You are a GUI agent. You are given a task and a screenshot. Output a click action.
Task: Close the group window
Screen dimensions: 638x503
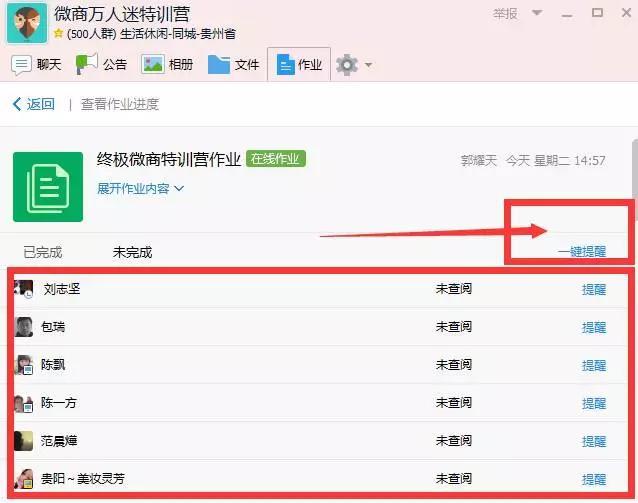pyautogui.click(x=627, y=13)
